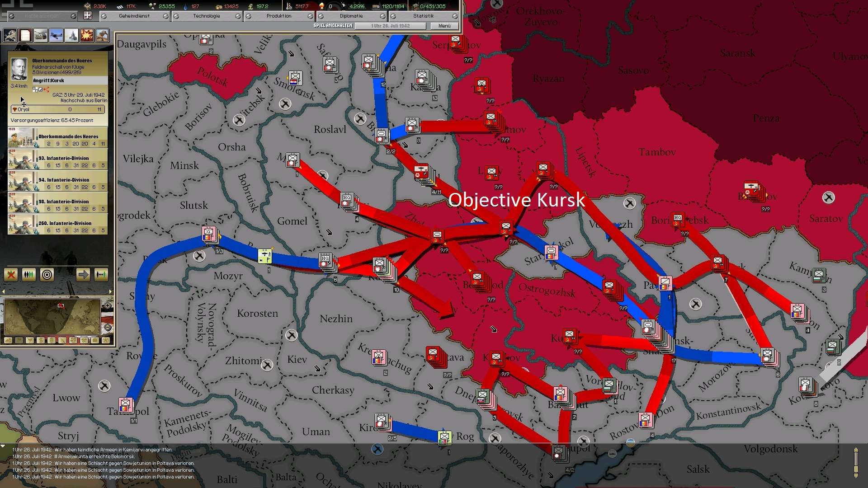Select the dollar economy map mode
The width and height of the screenshot is (868, 488).
coord(41,340)
